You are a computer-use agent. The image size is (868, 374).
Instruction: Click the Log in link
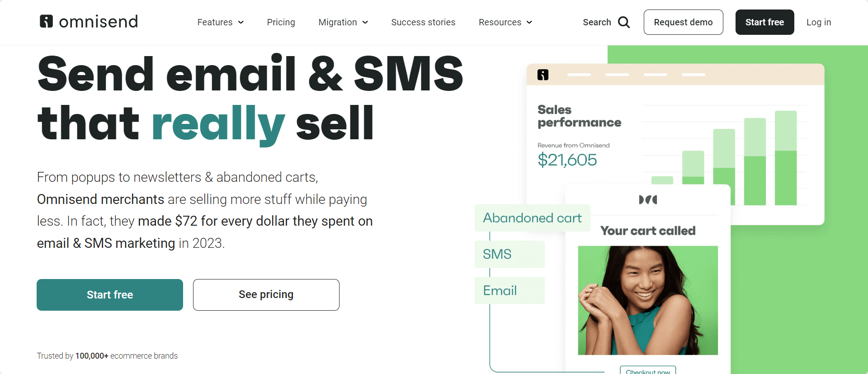(819, 22)
